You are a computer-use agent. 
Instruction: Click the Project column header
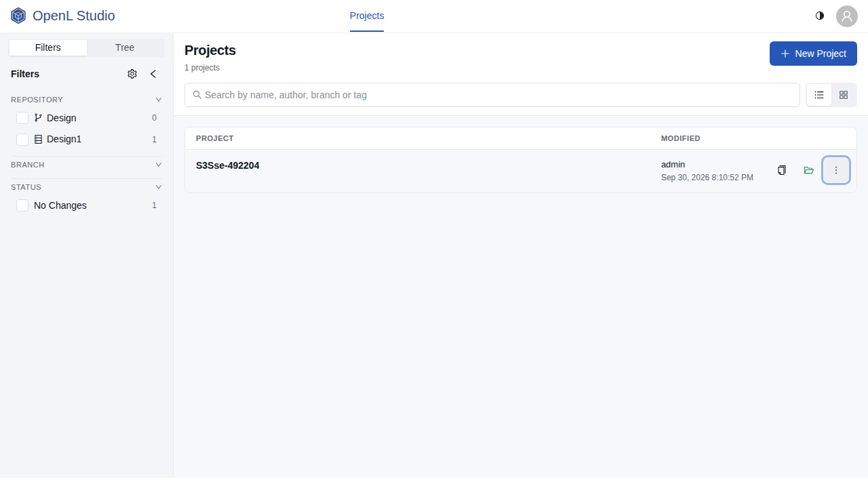click(x=215, y=138)
